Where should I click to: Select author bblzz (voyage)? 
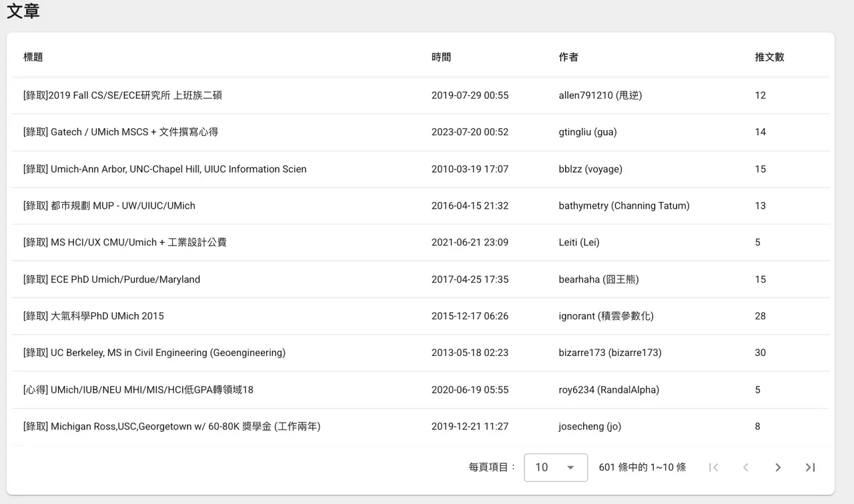pos(590,169)
